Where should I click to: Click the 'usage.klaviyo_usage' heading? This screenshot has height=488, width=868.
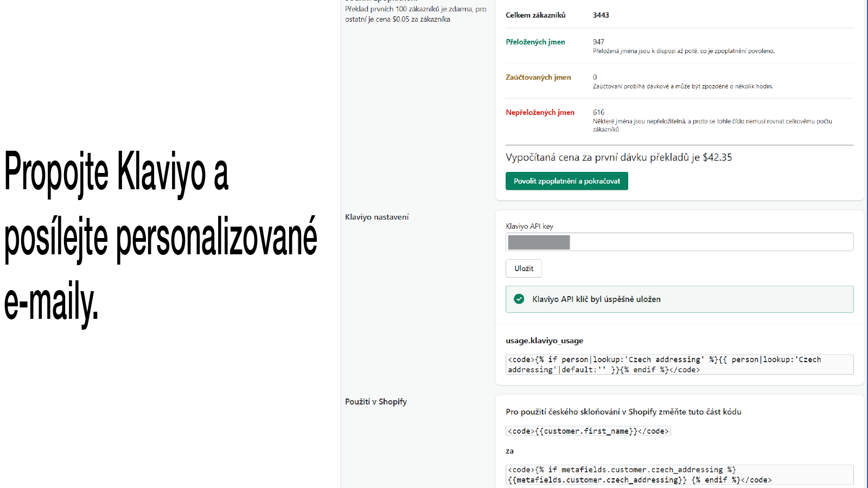click(544, 341)
